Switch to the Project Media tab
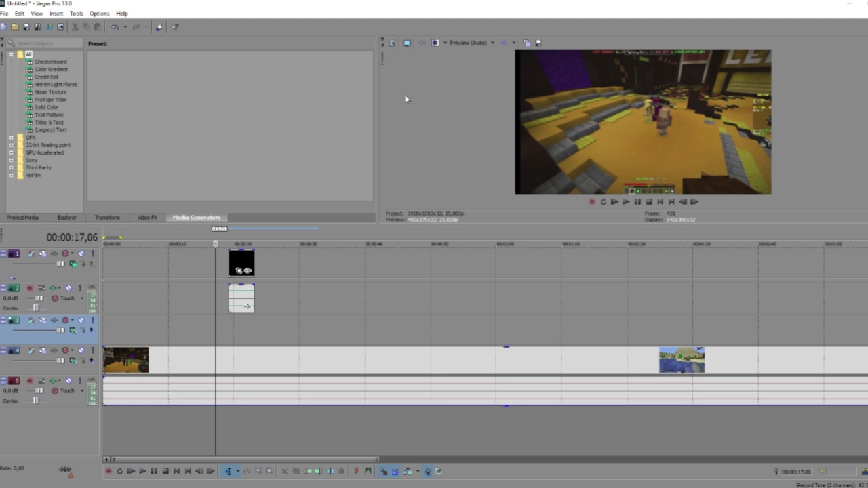This screenshot has height=488, width=868. pos(22,218)
